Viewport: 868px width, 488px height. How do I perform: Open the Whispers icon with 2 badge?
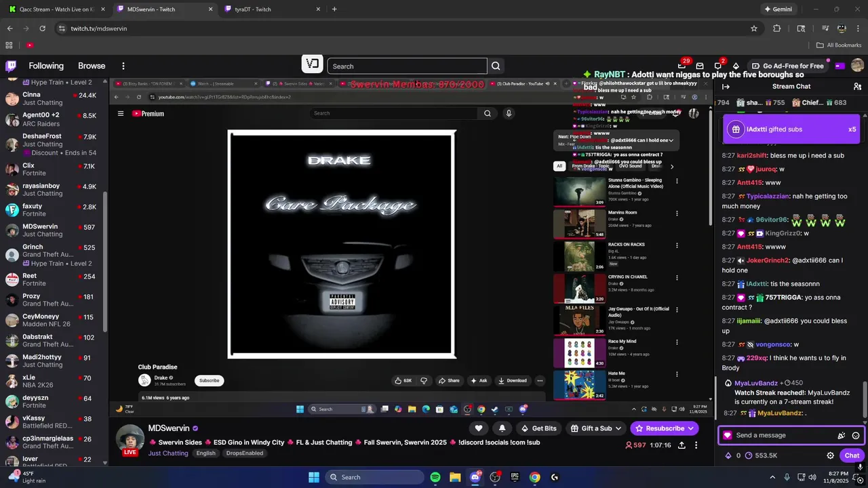(x=719, y=66)
